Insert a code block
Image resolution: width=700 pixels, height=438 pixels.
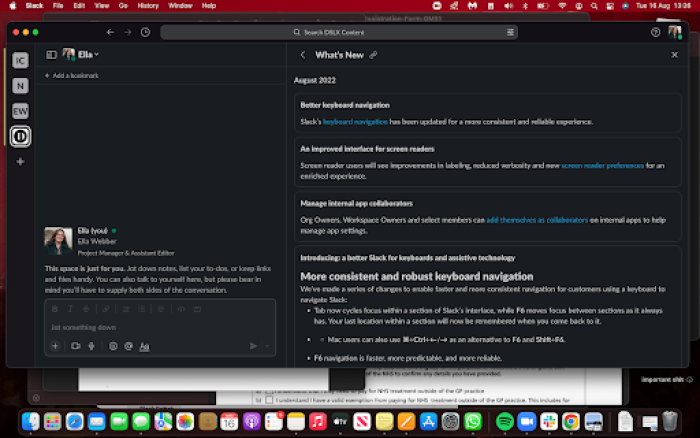tap(197, 309)
